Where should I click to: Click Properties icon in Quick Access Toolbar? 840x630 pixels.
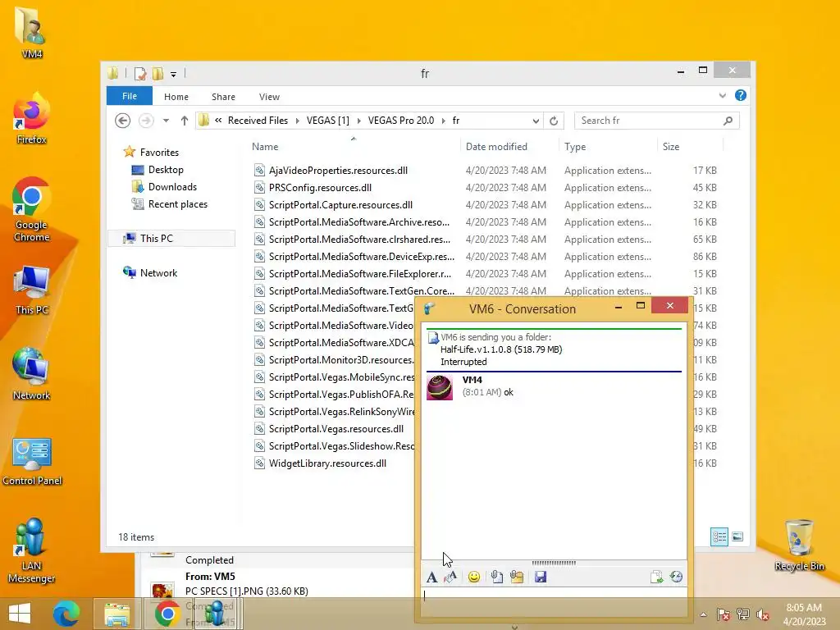tap(140, 73)
